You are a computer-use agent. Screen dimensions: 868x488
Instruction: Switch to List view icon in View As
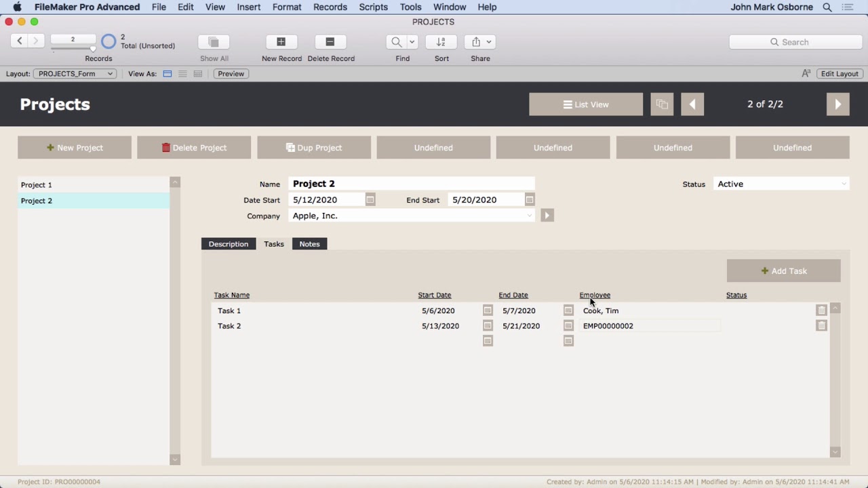(182, 73)
